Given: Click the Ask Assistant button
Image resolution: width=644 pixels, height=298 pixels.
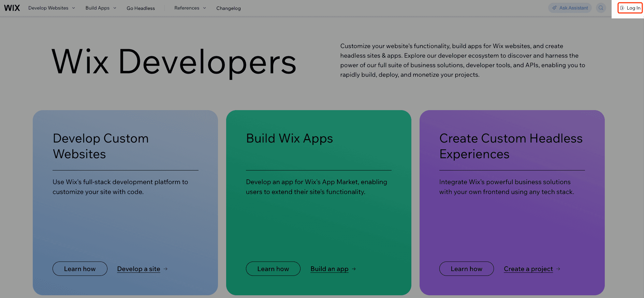Looking at the screenshot, I should pos(570,8).
